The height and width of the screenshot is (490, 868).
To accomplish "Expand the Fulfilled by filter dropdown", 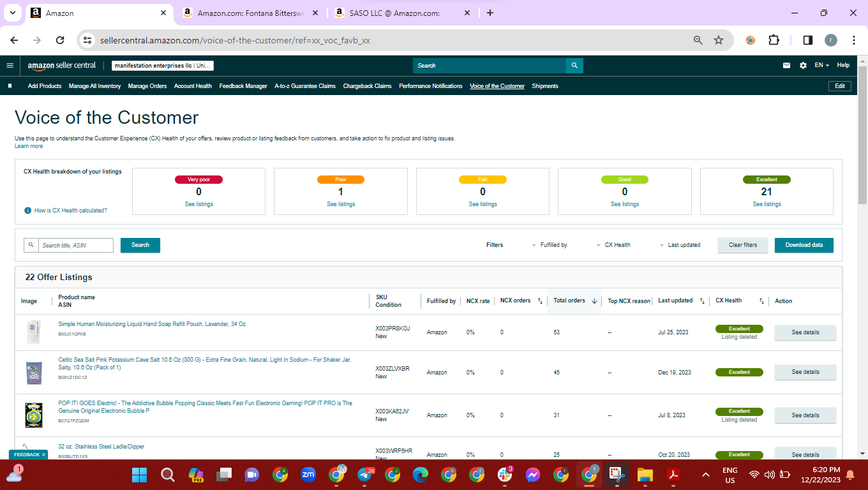I will 550,245.
